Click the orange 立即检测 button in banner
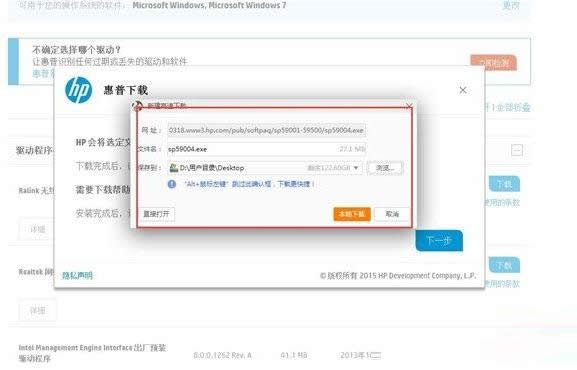 click(493, 63)
